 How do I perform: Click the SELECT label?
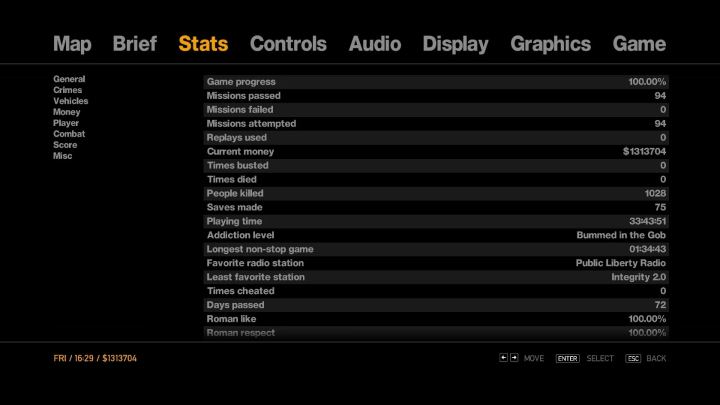coord(600,359)
